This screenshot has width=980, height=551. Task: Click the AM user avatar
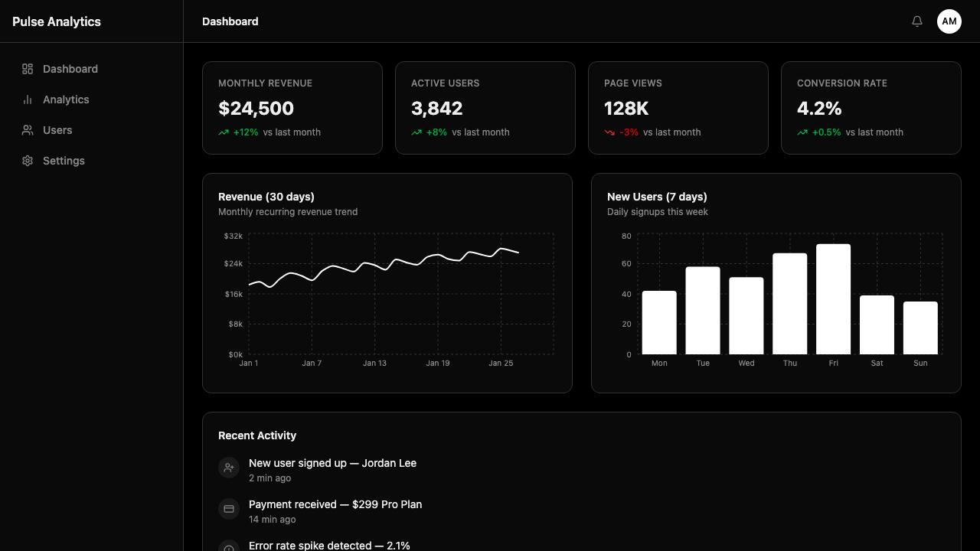pos(949,21)
